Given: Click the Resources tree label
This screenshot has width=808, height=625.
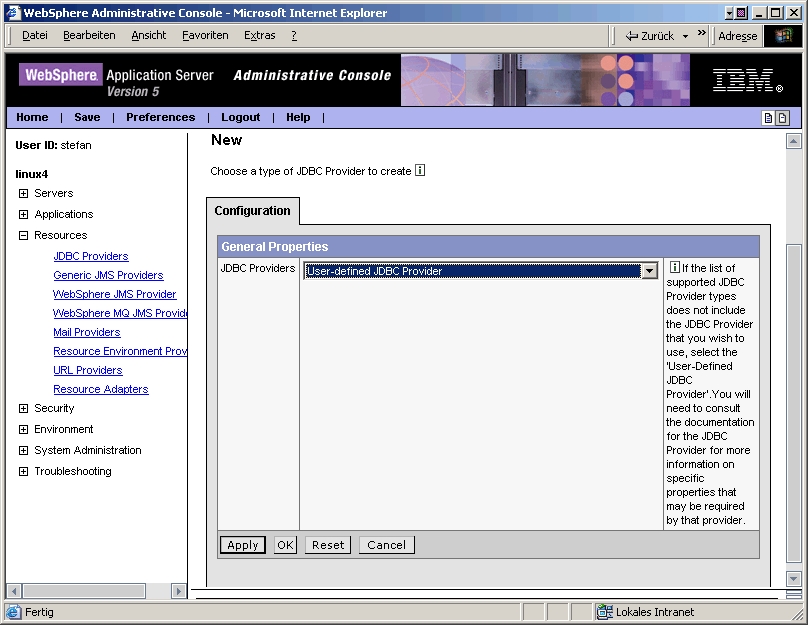Looking at the screenshot, I should point(61,235).
